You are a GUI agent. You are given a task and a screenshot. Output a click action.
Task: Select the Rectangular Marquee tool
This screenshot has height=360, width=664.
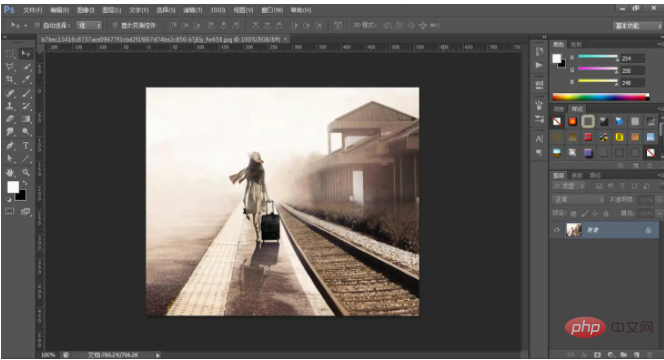(x=10, y=54)
